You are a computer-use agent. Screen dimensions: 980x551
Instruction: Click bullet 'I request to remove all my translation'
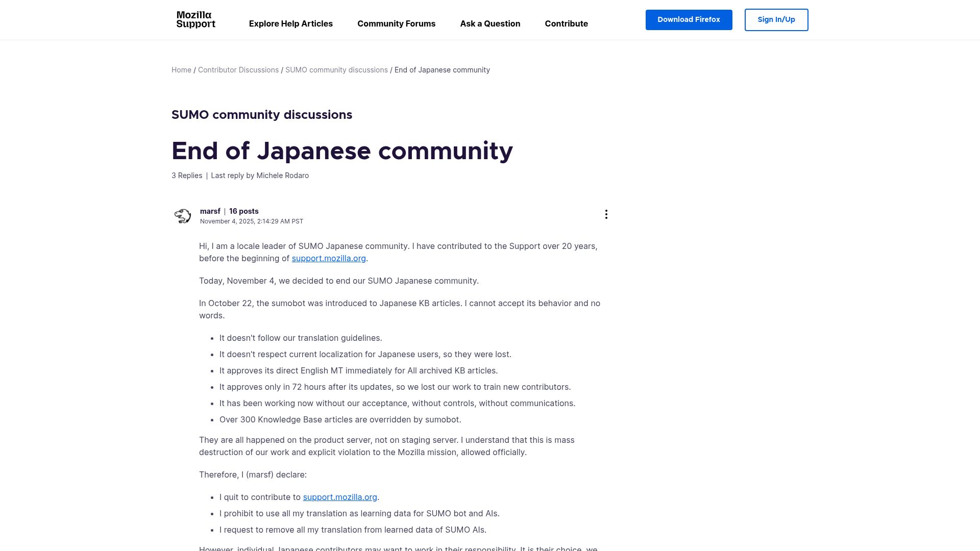(x=353, y=530)
